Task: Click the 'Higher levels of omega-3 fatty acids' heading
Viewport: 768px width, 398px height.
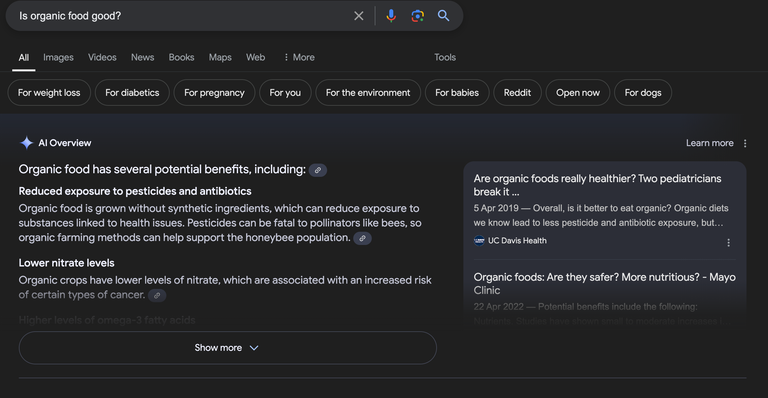Action: 107,320
